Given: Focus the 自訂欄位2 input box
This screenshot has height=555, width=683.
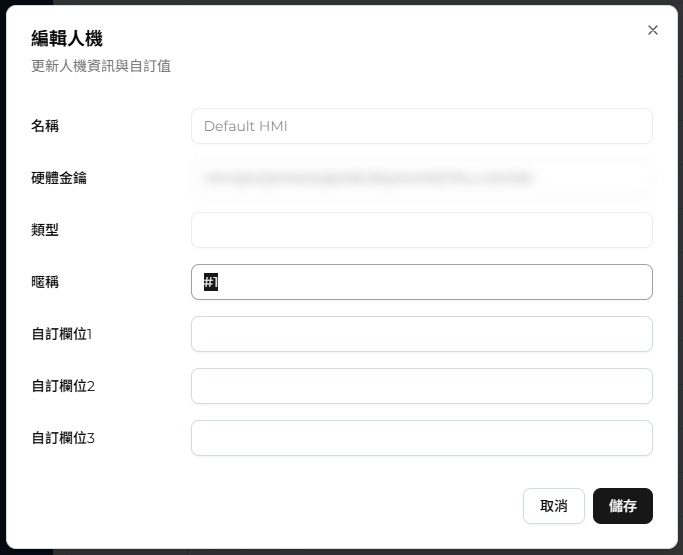Looking at the screenshot, I should [422, 386].
